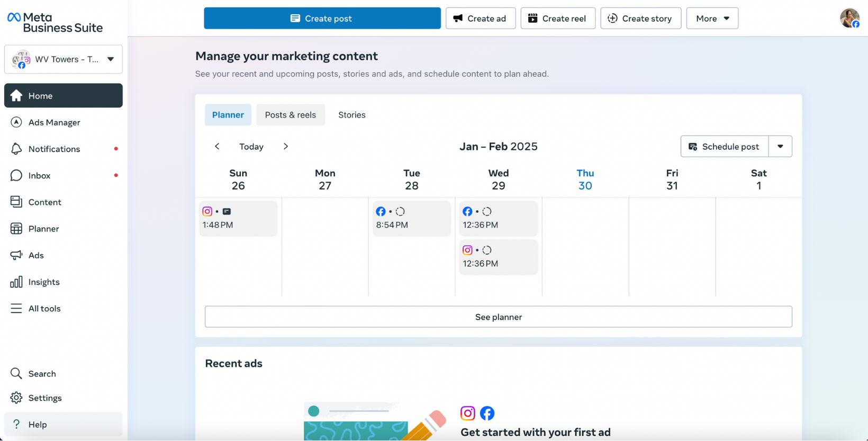This screenshot has height=441, width=868.
Task: Go to the next week
Action: click(x=286, y=147)
